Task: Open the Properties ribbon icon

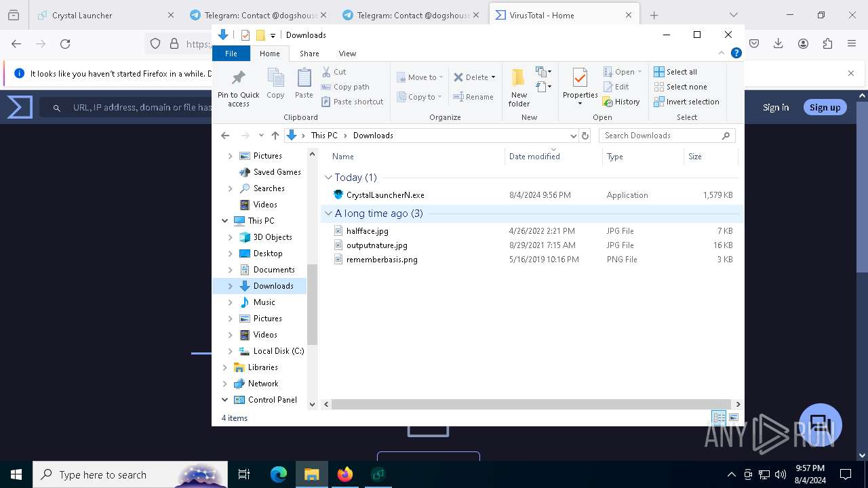Action: tap(580, 87)
